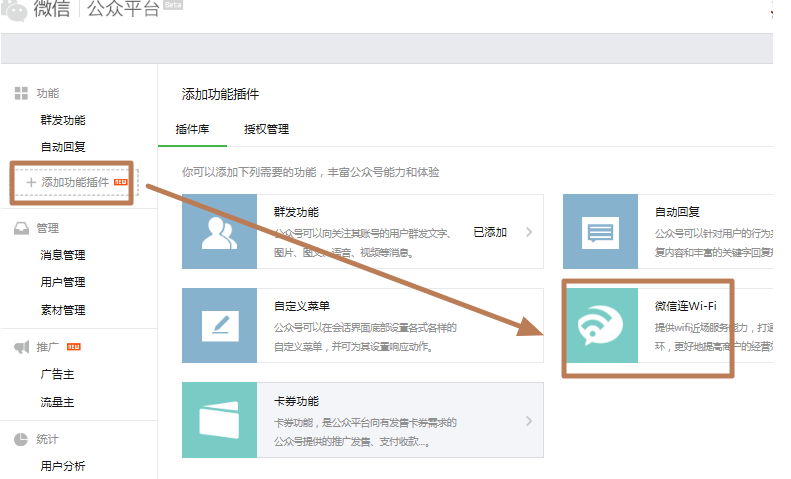Screen dimensions: 791x479
Task: Click the WeChat logo icon
Action: [15, 10]
